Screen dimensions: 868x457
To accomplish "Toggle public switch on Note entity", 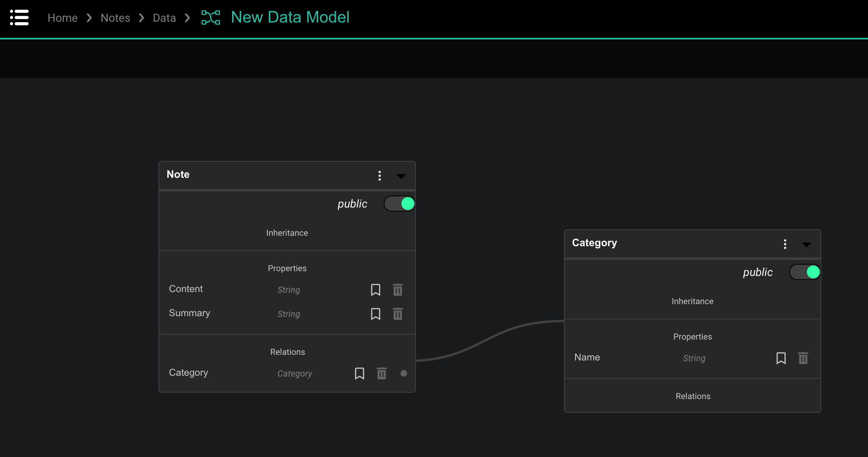I will point(399,204).
